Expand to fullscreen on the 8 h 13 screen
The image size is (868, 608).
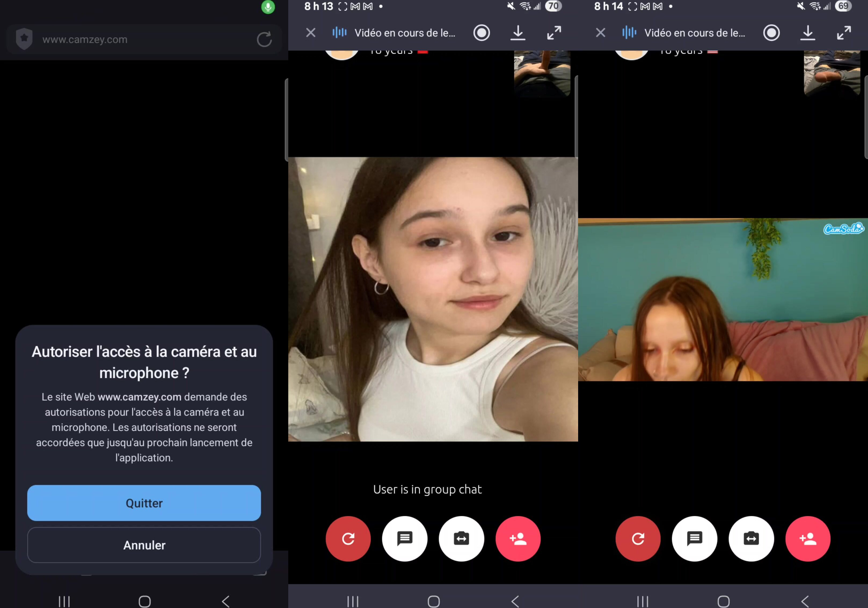[554, 33]
